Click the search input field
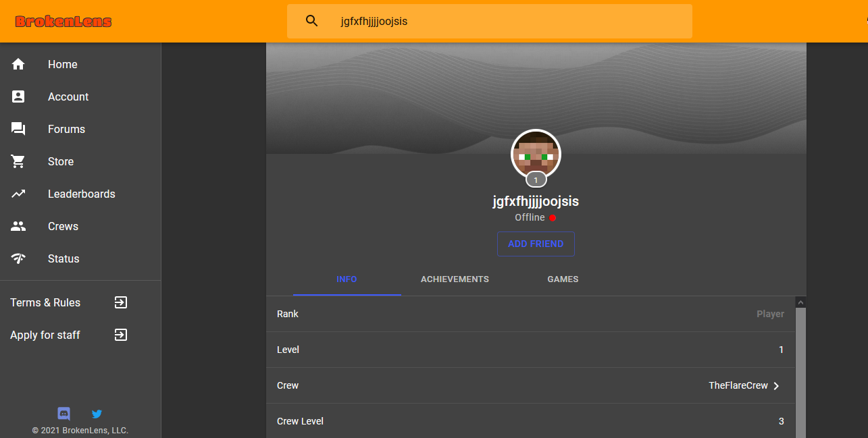This screenshot has height=438, width=868. 490,21
